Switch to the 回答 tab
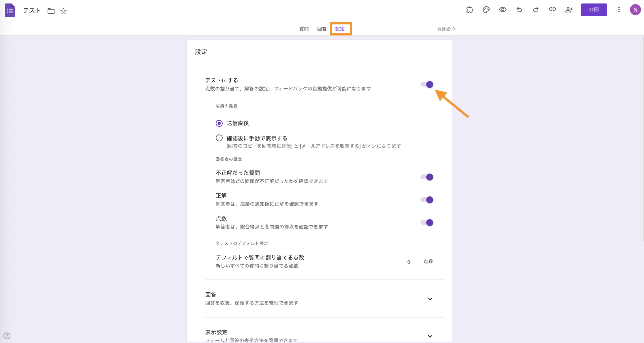 (322, 29)
